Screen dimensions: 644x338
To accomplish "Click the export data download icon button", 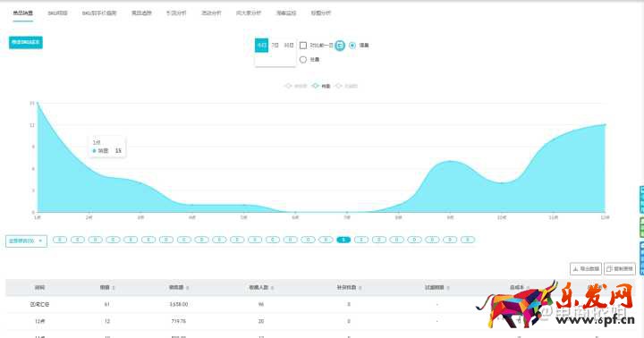I will (x=586, y=269).
